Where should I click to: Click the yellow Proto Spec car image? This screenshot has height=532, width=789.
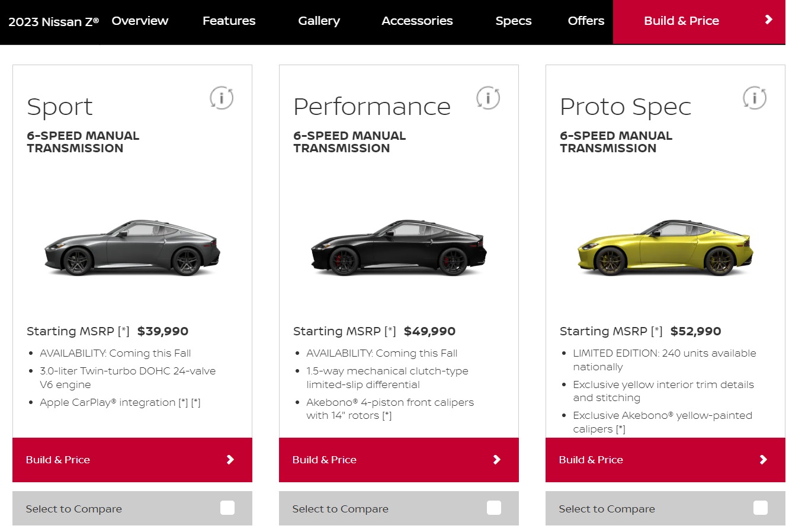(665, 249)
